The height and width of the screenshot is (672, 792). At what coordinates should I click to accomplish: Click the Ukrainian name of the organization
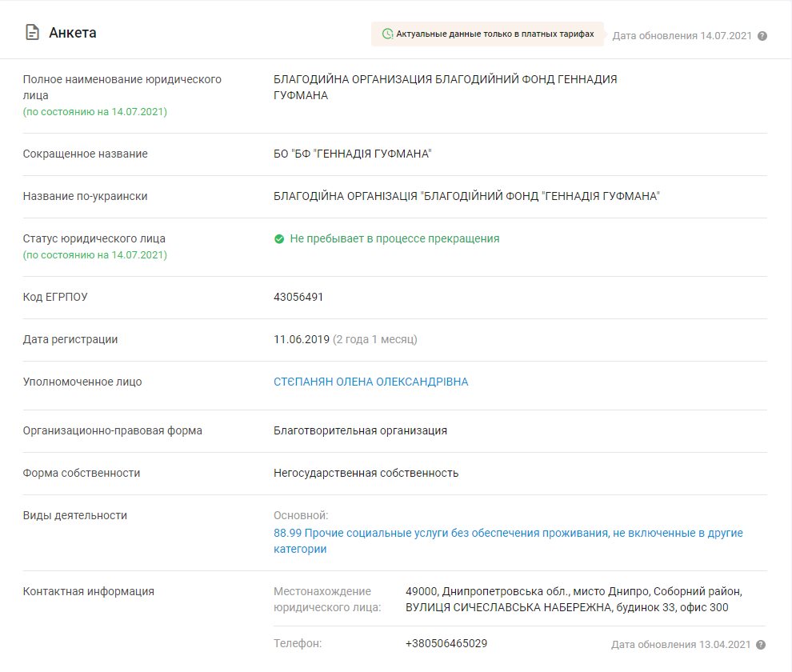[466, 196]
